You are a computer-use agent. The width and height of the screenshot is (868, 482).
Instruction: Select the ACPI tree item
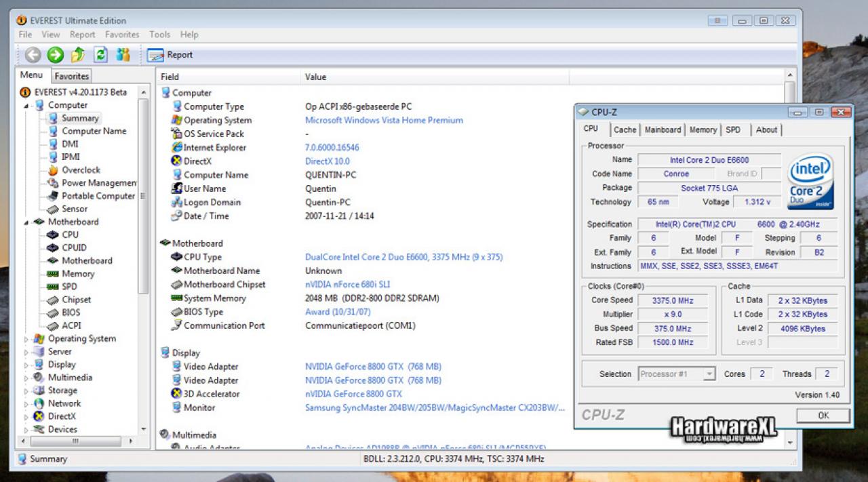tap(71, 325)
